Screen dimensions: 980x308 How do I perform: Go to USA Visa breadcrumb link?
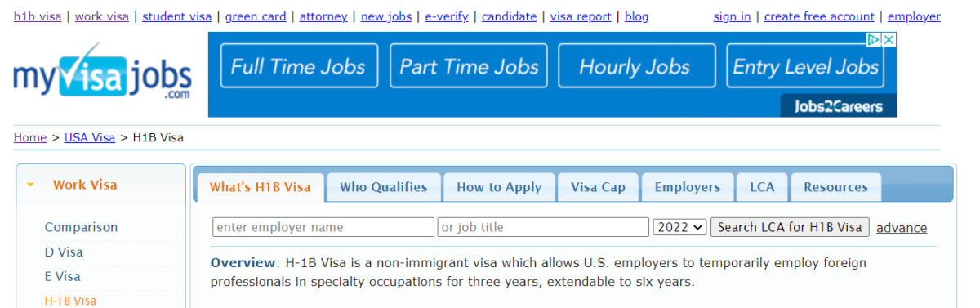(90, 137)
